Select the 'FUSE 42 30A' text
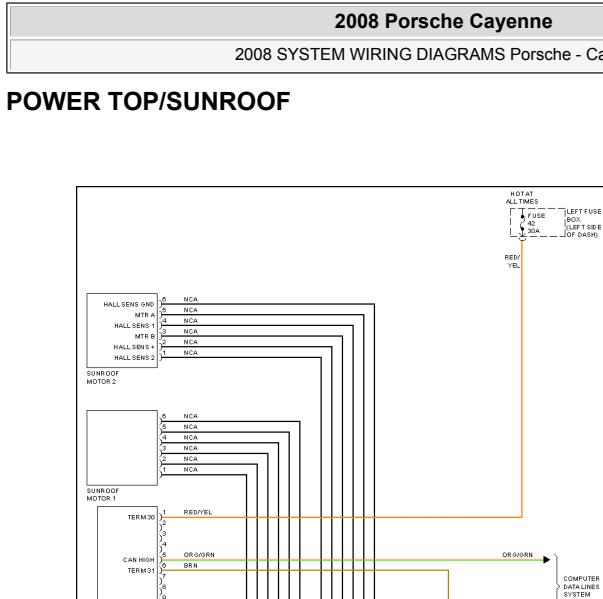Screen dimensions: 603x599 [536, 223]
